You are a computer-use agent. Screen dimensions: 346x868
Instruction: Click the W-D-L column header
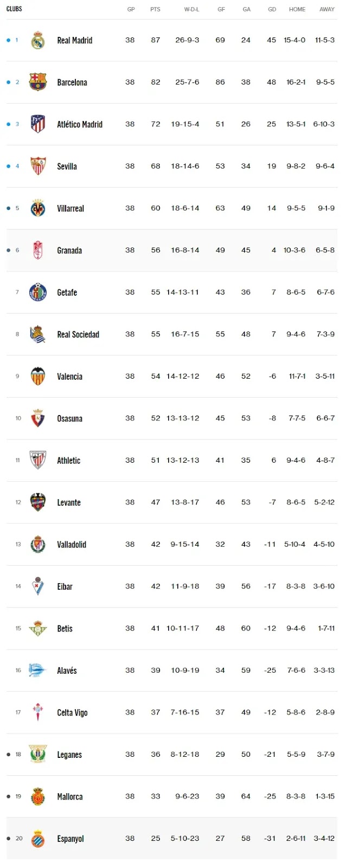pos(191,9)
